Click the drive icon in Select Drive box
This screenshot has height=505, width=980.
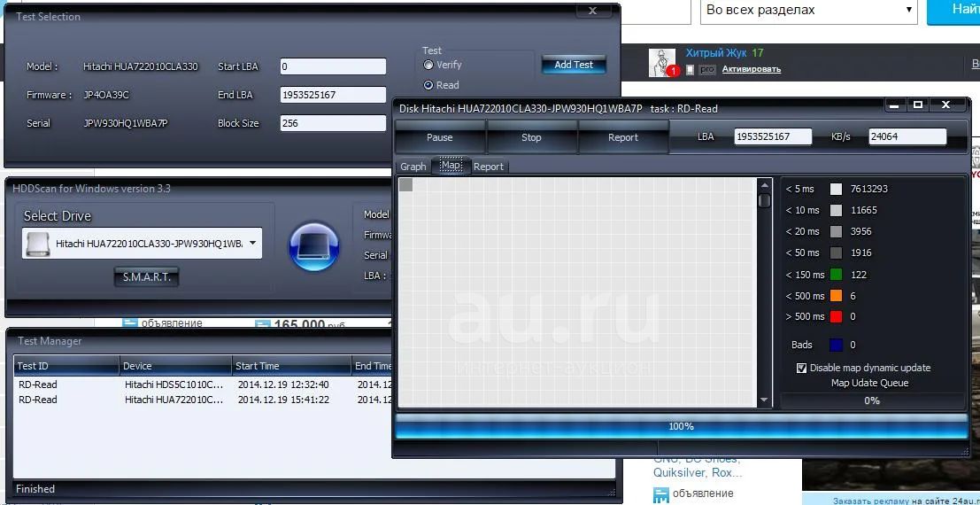point(36,244)
